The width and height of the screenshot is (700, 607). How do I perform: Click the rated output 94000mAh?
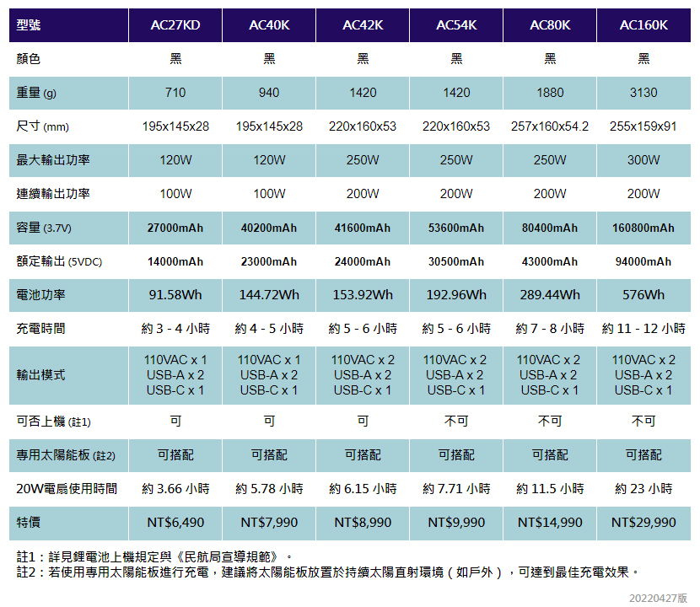643,261
